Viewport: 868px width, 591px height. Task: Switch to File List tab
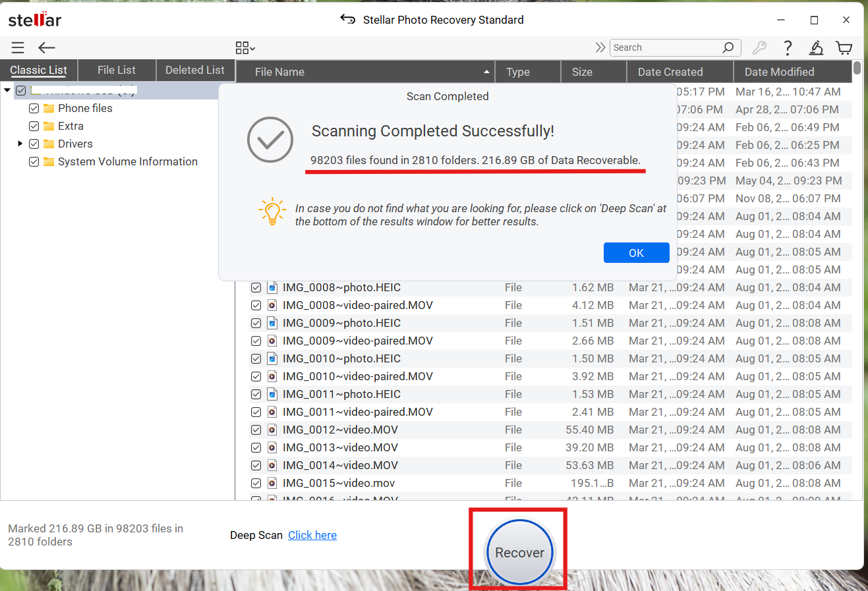(117, 70)
